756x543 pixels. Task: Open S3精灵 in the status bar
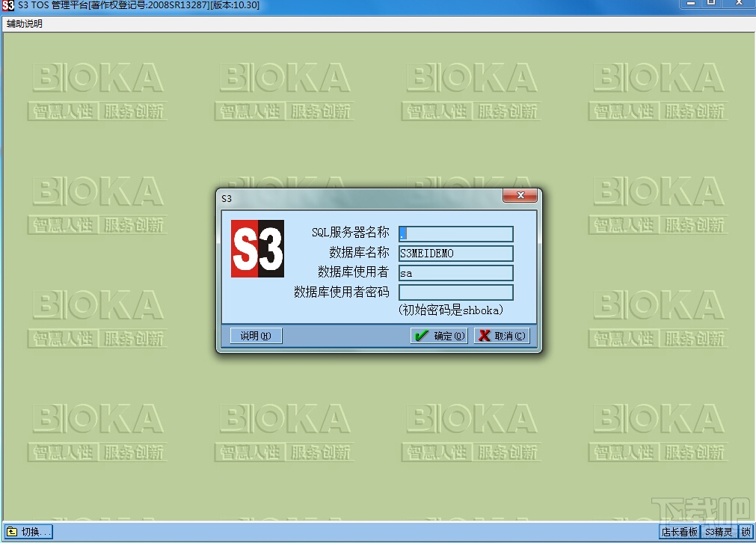coord(719,532)
